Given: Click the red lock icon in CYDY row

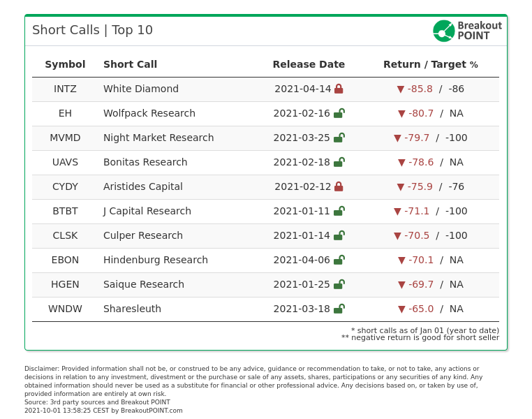Looking at the screenshot, I should tap(339, 186).
